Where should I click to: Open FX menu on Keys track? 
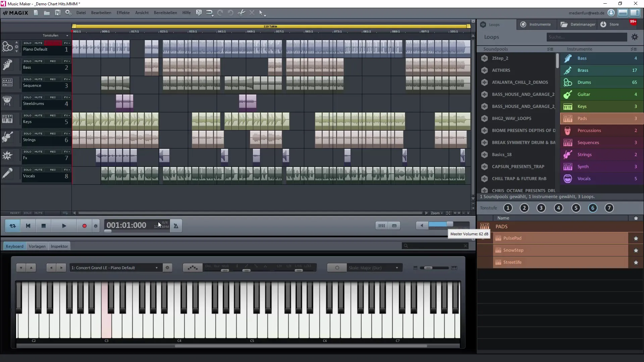(67, 115)
